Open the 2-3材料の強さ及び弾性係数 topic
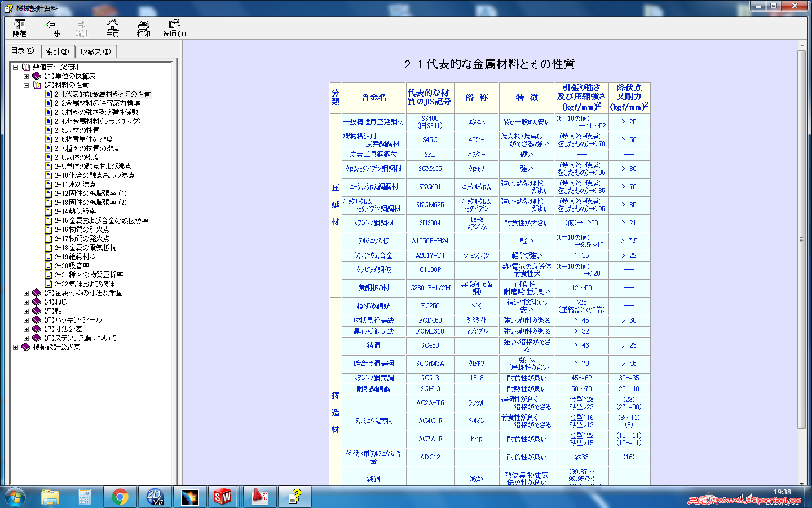Image resolution: width=812 pixels, height=508 pixels. 96,112
